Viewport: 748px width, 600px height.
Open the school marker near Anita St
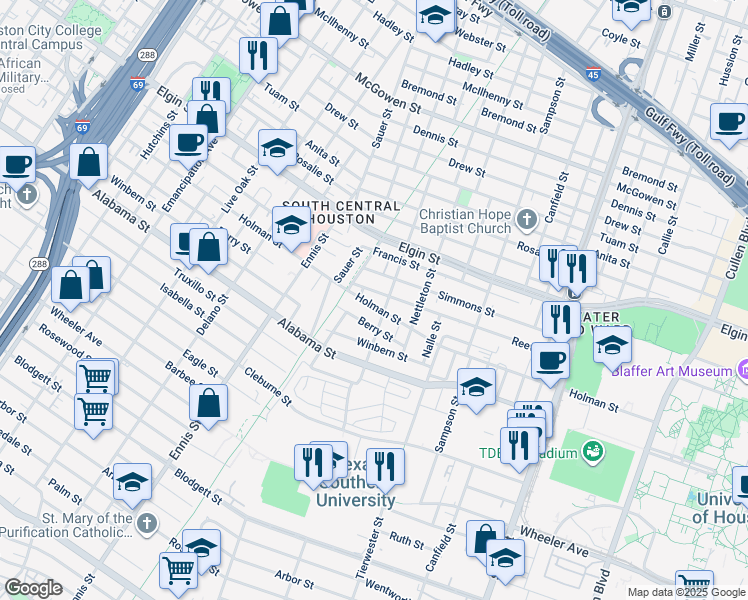coord(277,147)
